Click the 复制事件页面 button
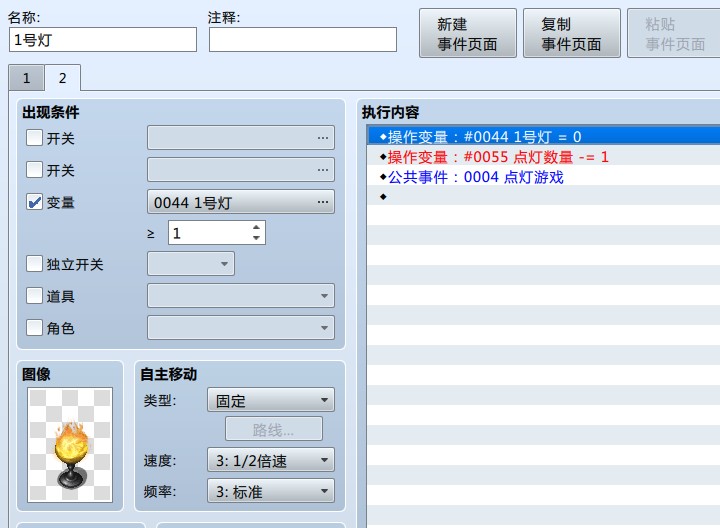This screenshot has height=528, width=720. [572, 34]
